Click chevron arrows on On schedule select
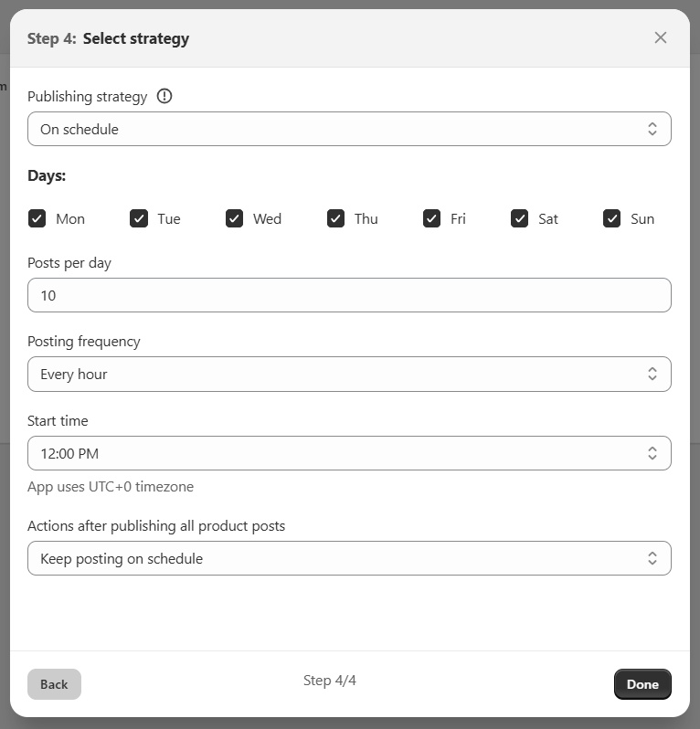The height and width of the screenshot is (729, 700). pyautogui.click(x=652, y=129)
